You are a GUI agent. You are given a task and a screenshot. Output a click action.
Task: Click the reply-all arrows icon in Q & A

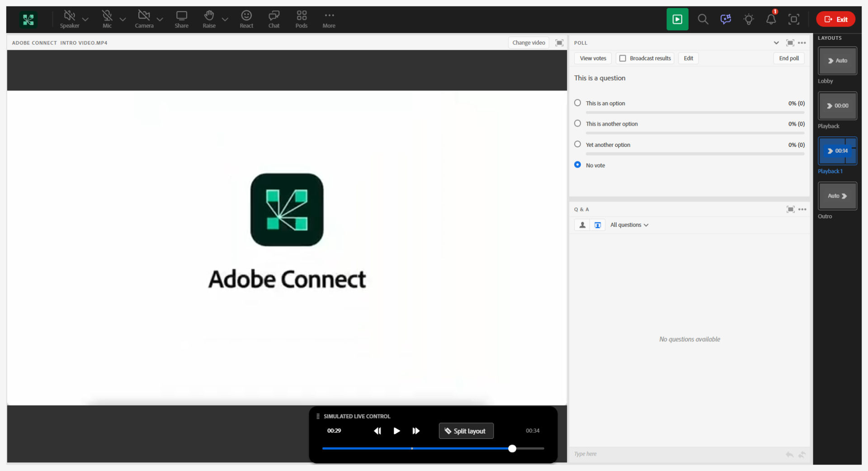click(x=802, y=454)
